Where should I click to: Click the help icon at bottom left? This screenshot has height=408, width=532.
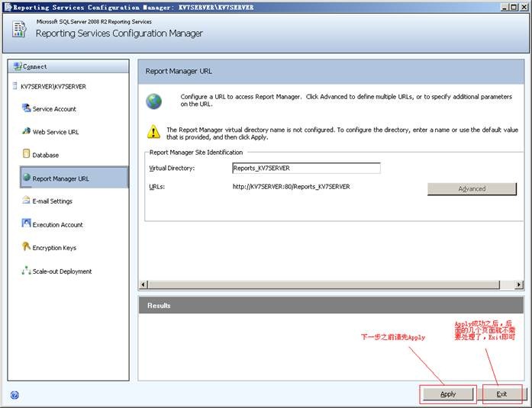[x=15, y=395]
